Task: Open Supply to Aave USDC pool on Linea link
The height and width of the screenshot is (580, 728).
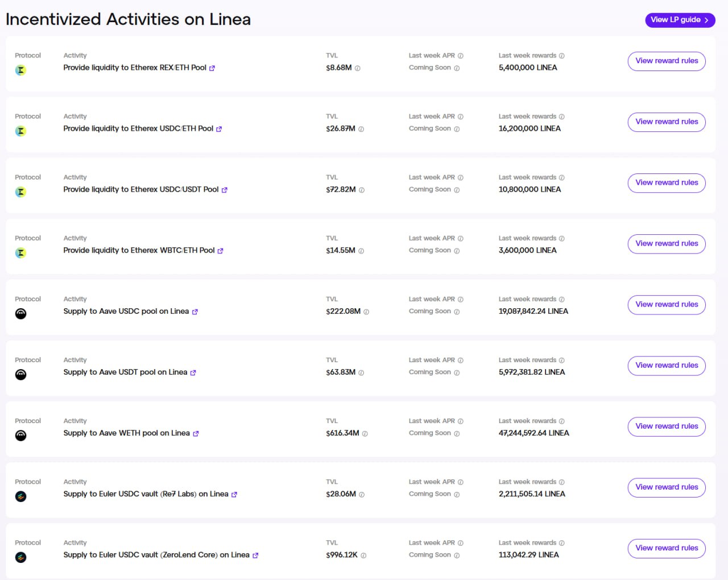Action: (x=126, y=311)
